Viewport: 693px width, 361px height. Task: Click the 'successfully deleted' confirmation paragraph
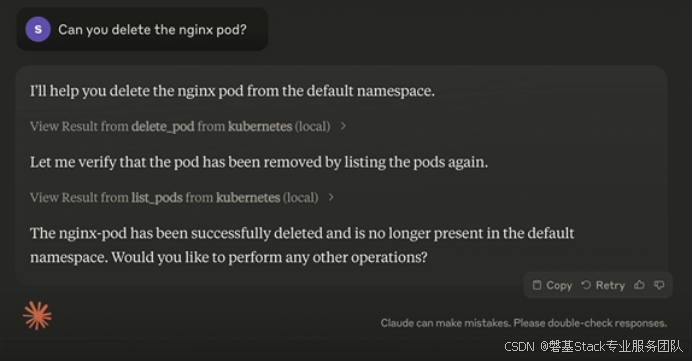[x=302, y=245]
